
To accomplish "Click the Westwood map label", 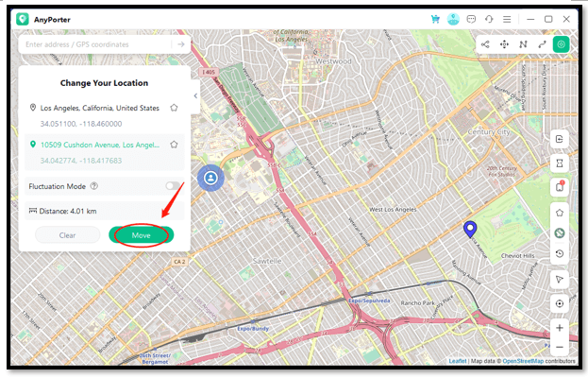I will (x=333, y=61).
